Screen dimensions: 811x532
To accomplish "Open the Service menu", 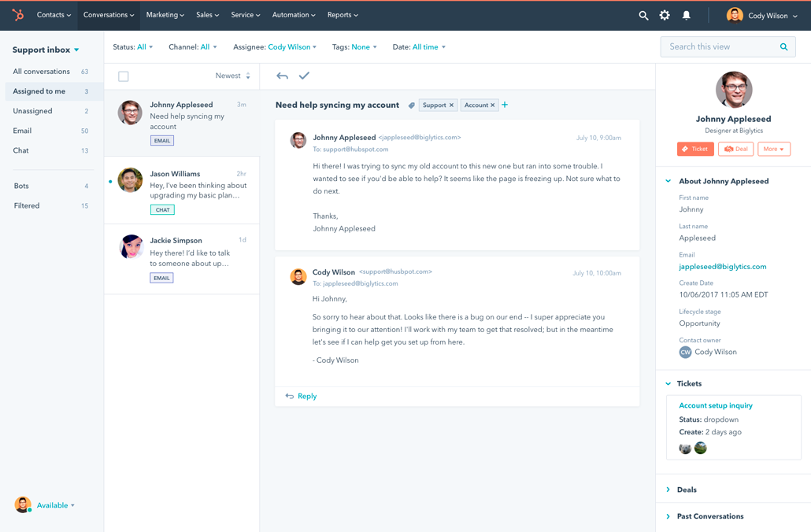I will (x=245, y=14).
